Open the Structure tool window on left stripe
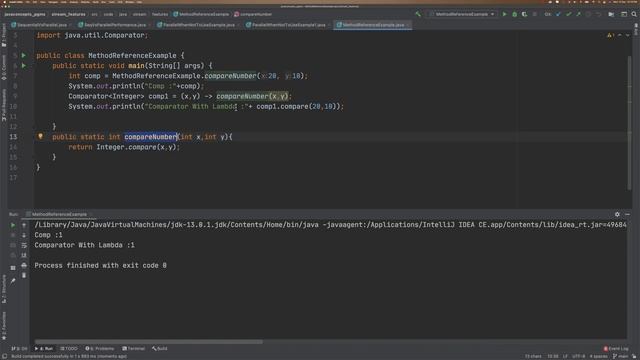The width and height of the screenshot is (640, 360). (x=4, y=289)
